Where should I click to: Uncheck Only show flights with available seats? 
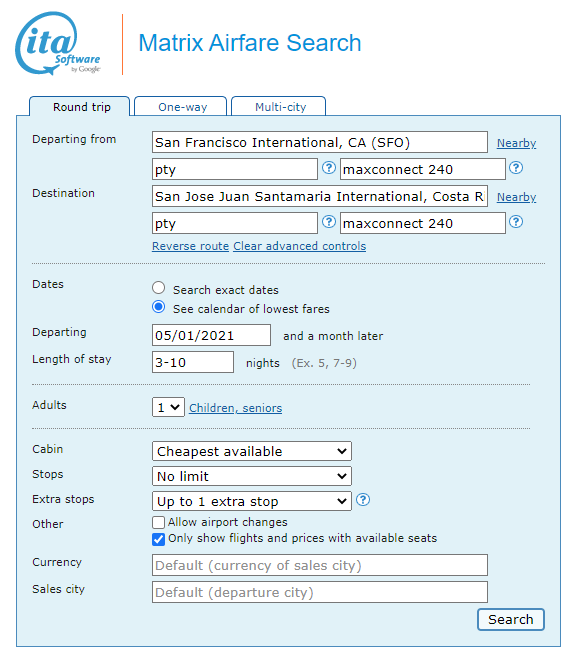pyautogui.click(x=158, y=539)
